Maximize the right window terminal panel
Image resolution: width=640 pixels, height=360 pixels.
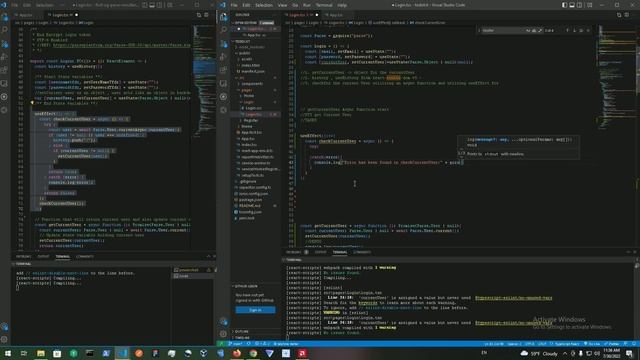point(628,252)
